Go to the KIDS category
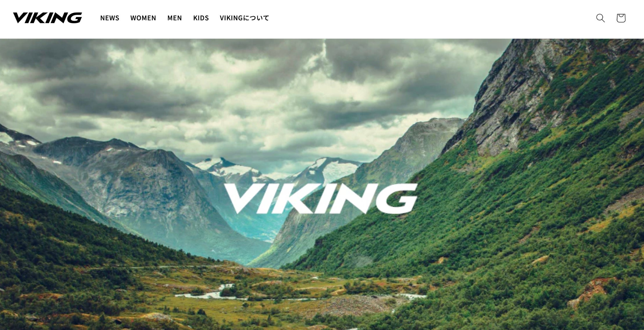The width and height of the screenshot is (644, 330). (x=201, y=18)
